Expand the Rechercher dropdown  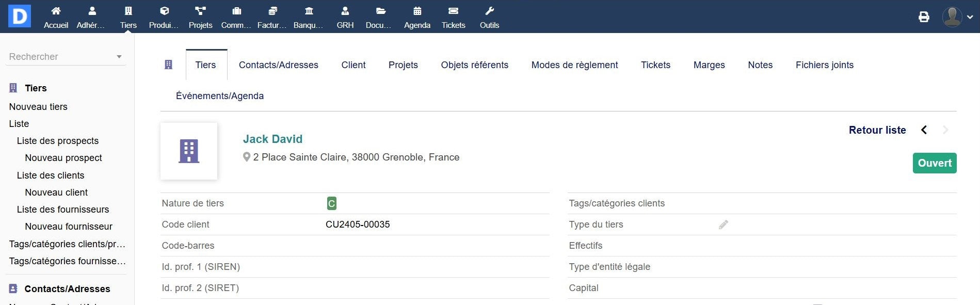click(119, 57)
